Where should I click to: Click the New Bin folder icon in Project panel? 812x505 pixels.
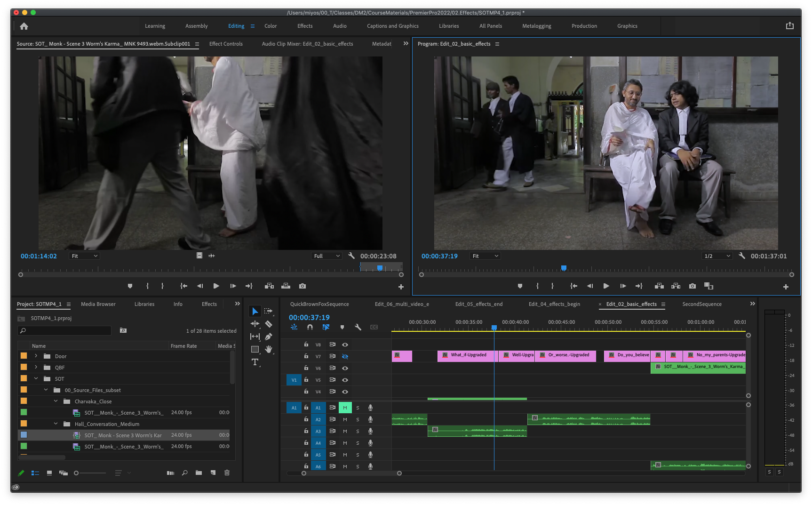[x=199, y=473]
